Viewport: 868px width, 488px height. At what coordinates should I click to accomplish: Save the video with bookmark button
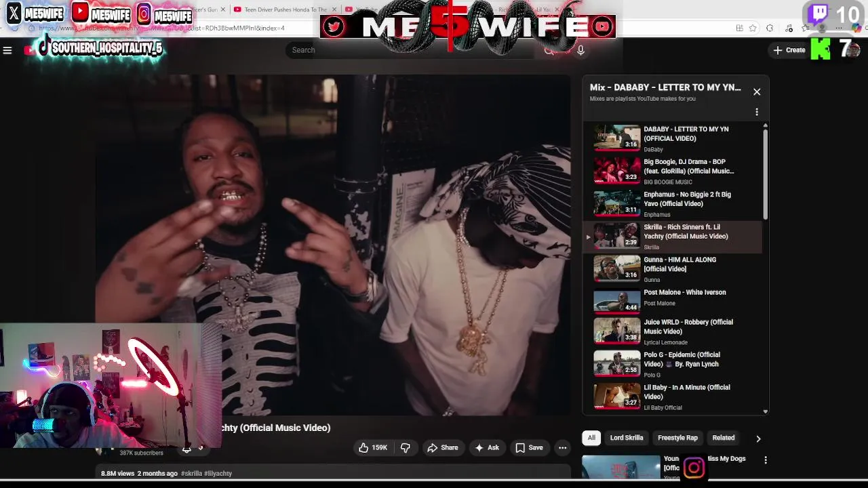(x=529, y=448)
